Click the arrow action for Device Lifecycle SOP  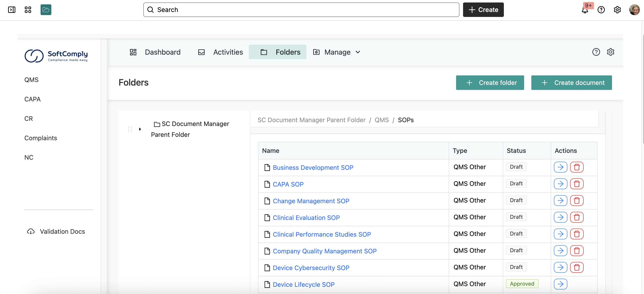[560, 284]
